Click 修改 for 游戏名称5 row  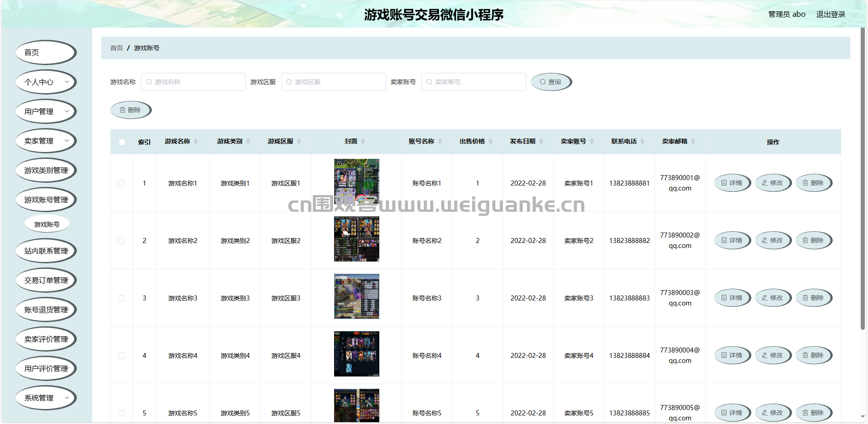click(x=773, y=413)
